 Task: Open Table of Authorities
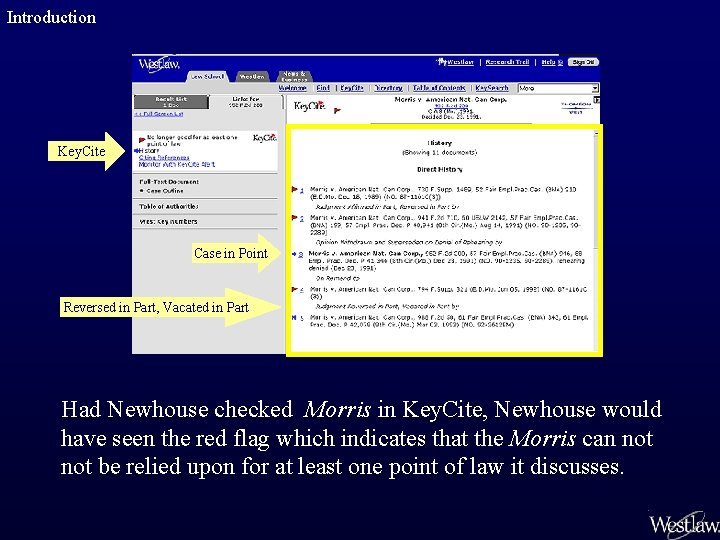(169, 207)
